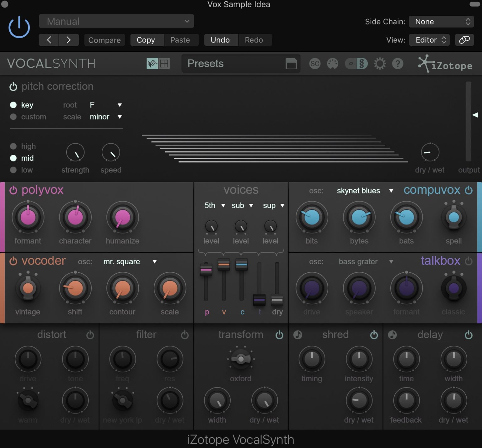Select the low range radio option
The image size is (482, 448).
pyautogui.click(x=13, y=170)
